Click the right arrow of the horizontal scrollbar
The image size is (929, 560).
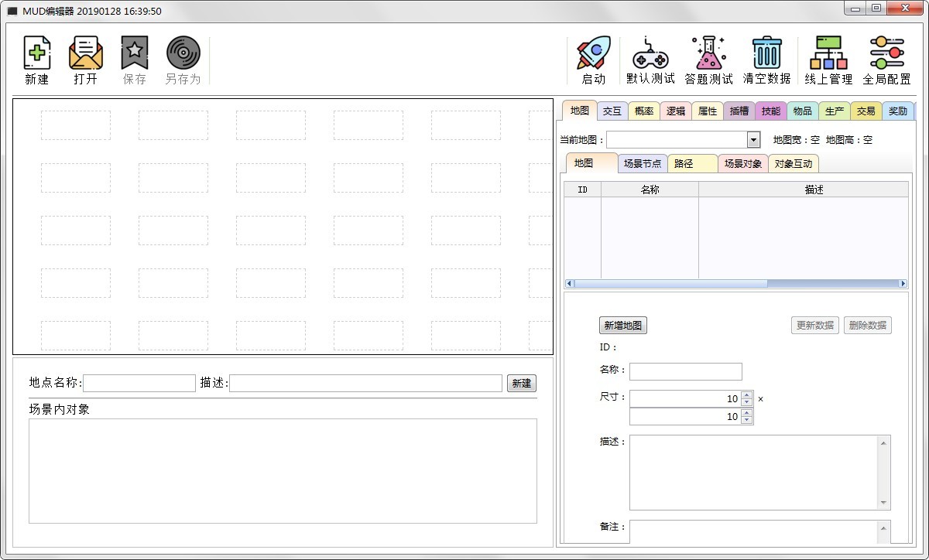pos(903,283)
